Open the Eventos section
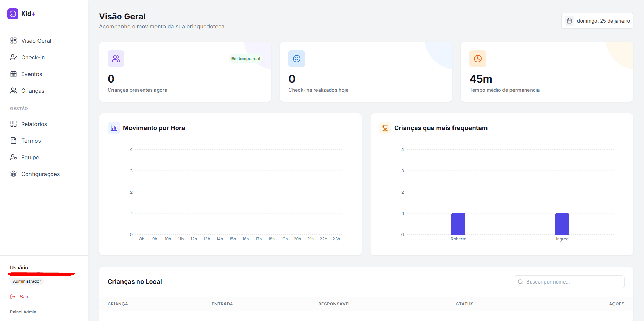The width and height of the screenshot is (644, 321). [x=32, y=74]
